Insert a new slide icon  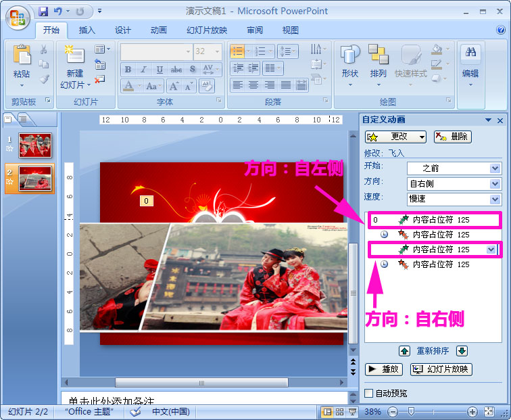[x=74, y=54]
